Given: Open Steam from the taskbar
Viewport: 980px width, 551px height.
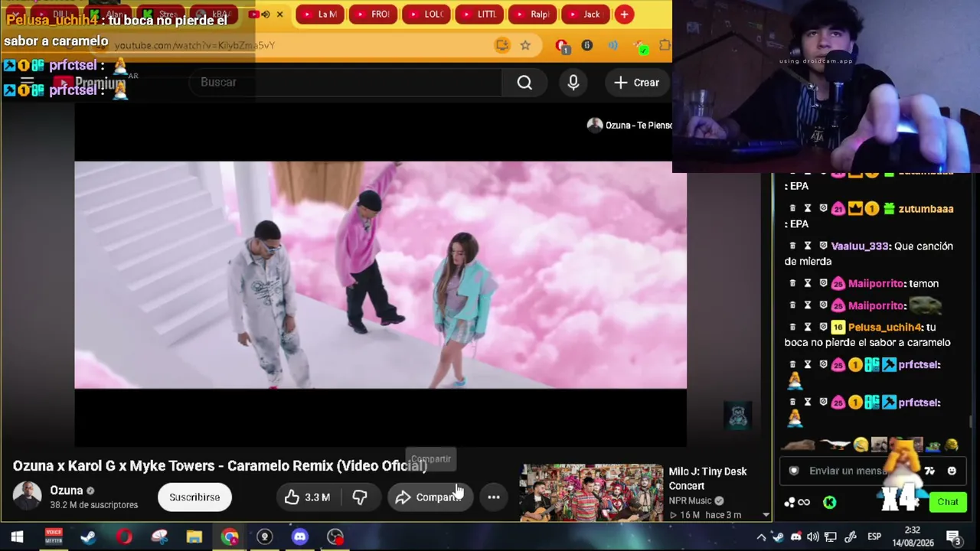Looking at the screenshot, I should pyautogui.click(x=89, y=536).
